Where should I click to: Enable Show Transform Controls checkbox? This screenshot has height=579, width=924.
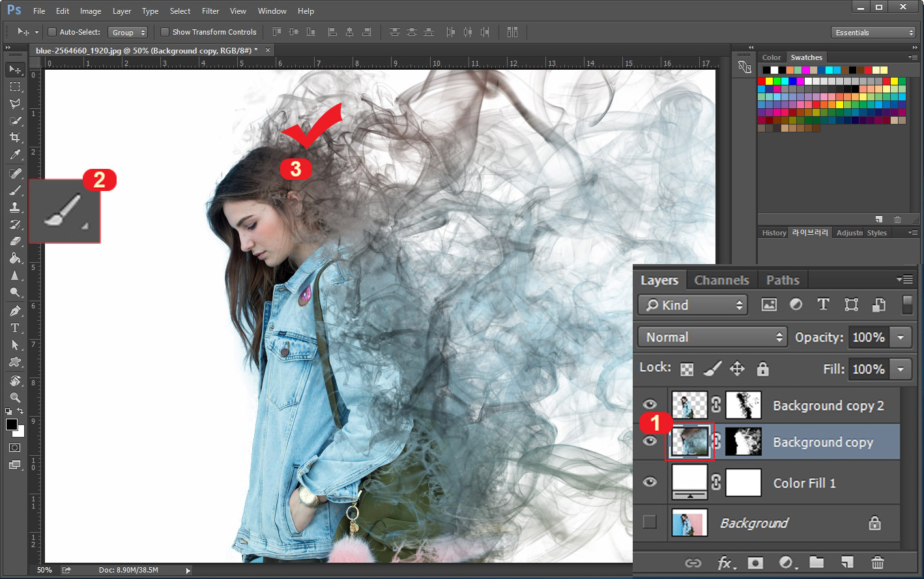[165, 32]
